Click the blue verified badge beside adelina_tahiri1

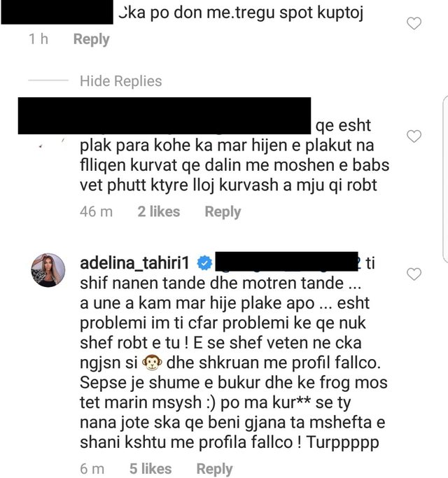[x=204, y=263]
